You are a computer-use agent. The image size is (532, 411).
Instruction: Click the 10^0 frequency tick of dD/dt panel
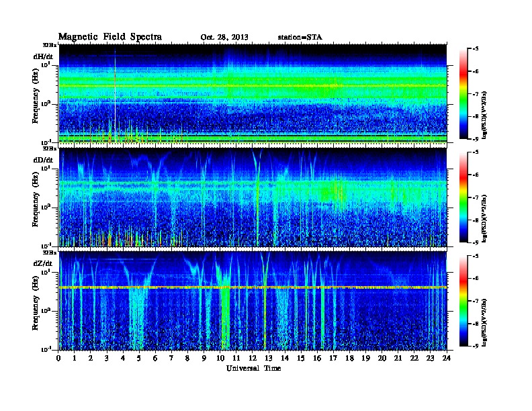pos(46,207)
